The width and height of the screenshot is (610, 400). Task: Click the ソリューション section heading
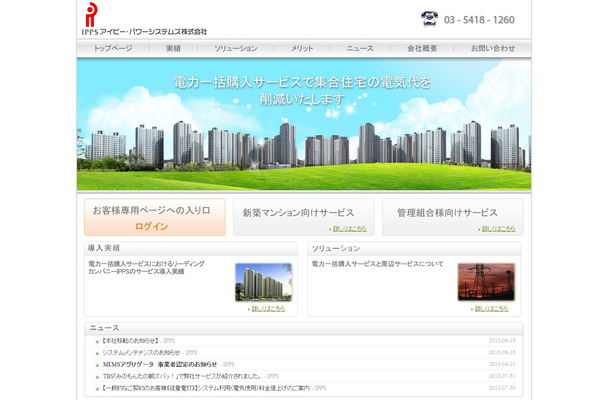(335, 248)
